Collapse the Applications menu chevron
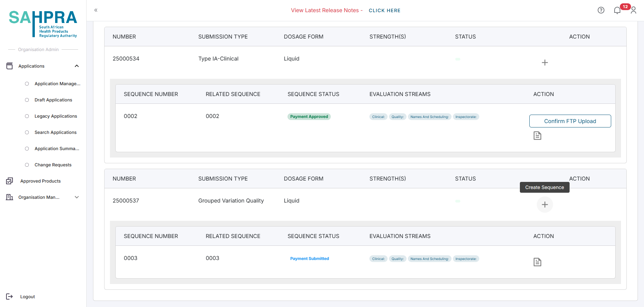This screenshot has width=644, height=307. [77, 66]
